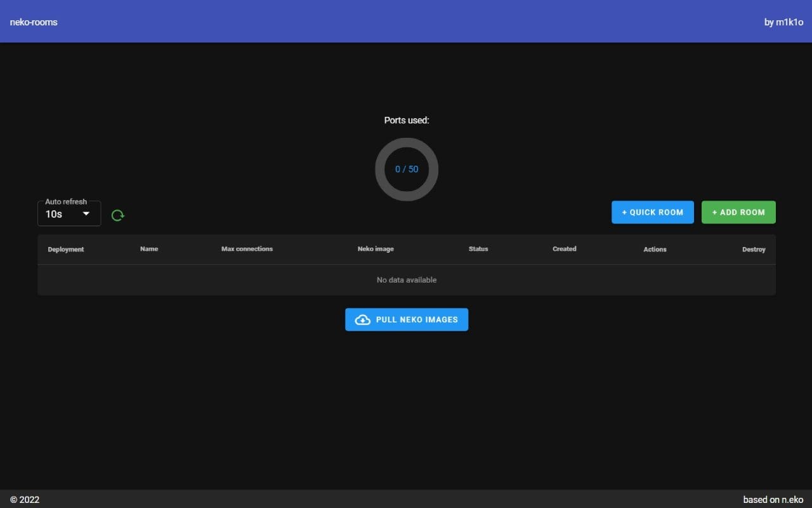Click the Ports used 0 / 50 ring

coord(407,170)
